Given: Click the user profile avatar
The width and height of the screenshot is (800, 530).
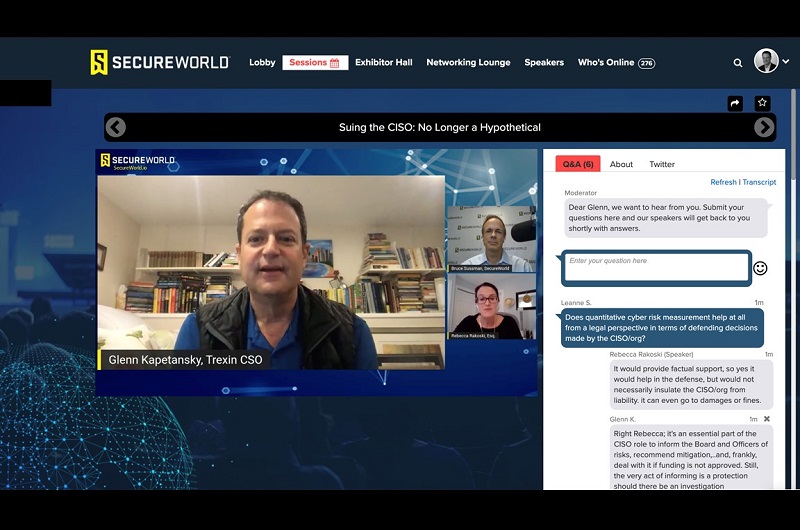Looking at the screenshot, I should click(766, 61).
